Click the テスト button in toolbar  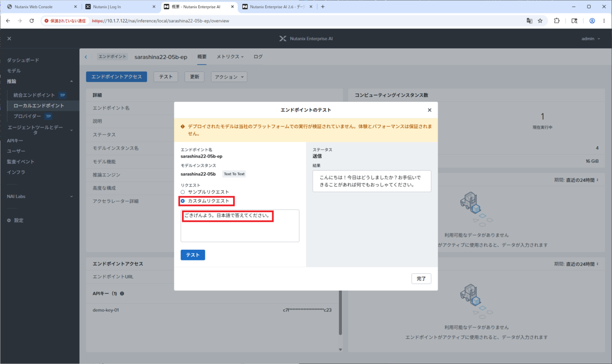(x=166, y=76)
